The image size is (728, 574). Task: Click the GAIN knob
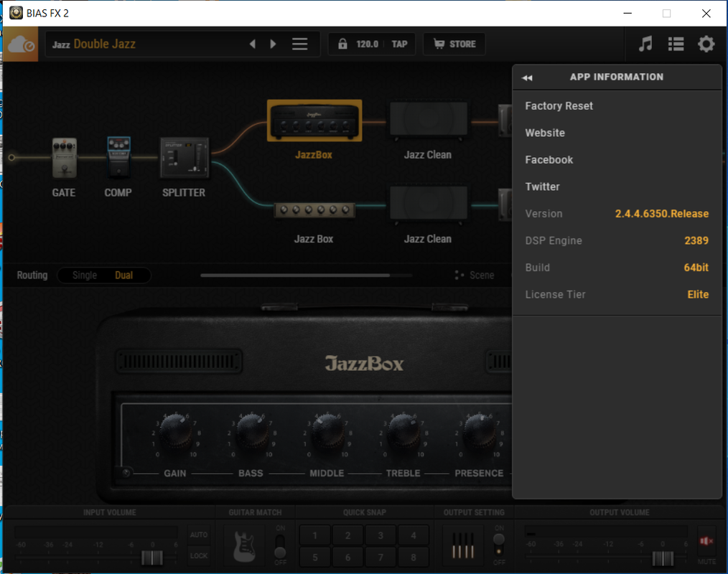(175, 430)
